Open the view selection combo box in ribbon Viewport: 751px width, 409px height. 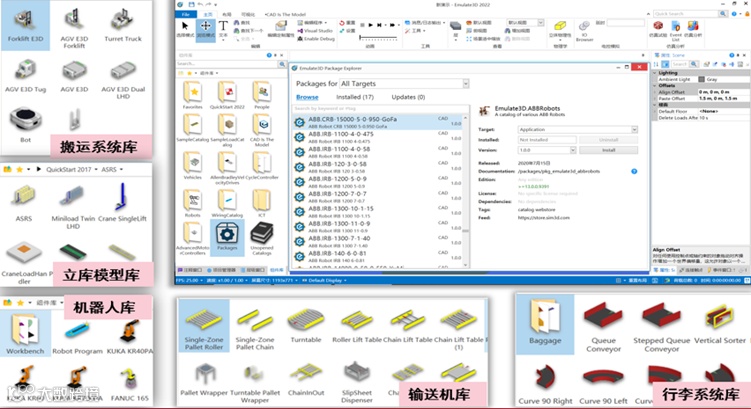(525, 23)
